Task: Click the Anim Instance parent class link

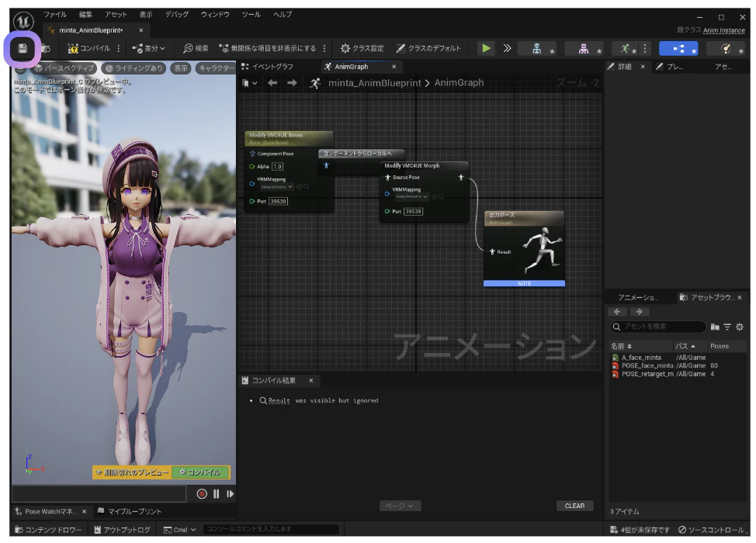Action: pos(723,30)
